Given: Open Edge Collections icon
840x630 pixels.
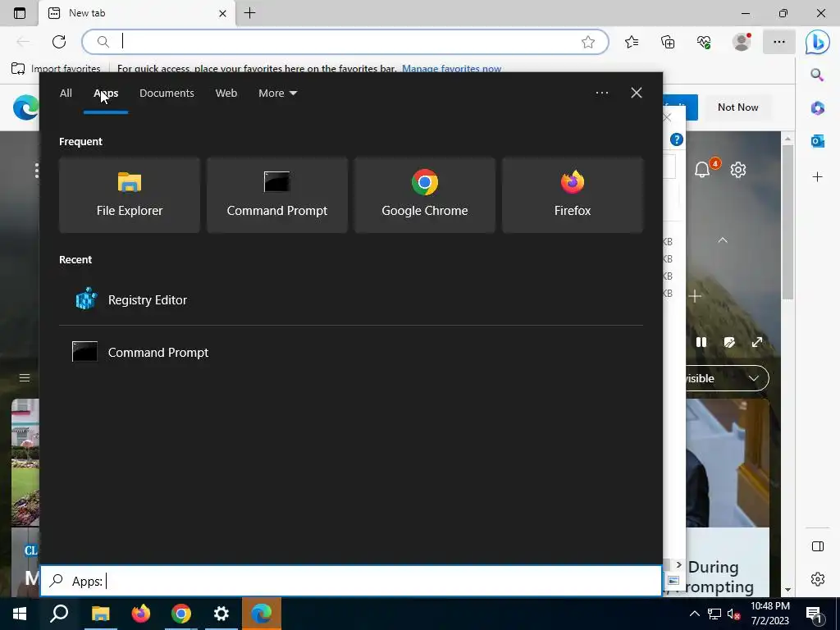Looking at the screenshot, I should pos(668,42).
